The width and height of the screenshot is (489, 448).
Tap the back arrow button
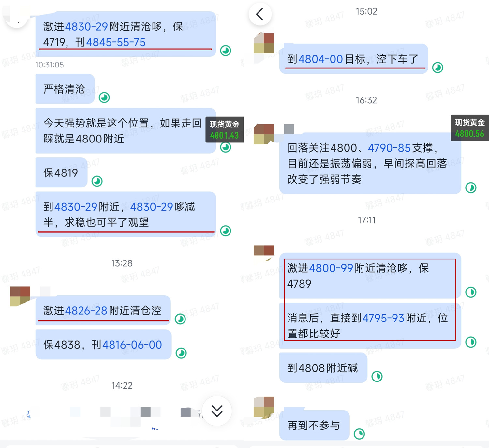[260, 14]
